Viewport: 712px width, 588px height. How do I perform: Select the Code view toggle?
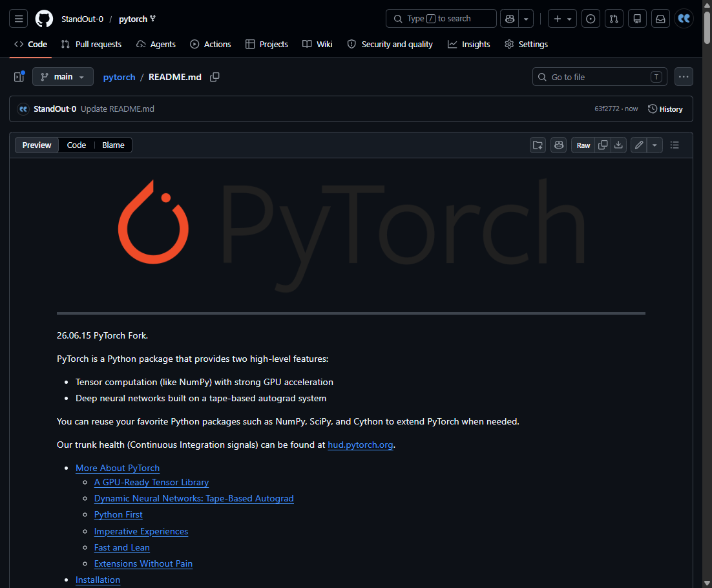[76, 145]
